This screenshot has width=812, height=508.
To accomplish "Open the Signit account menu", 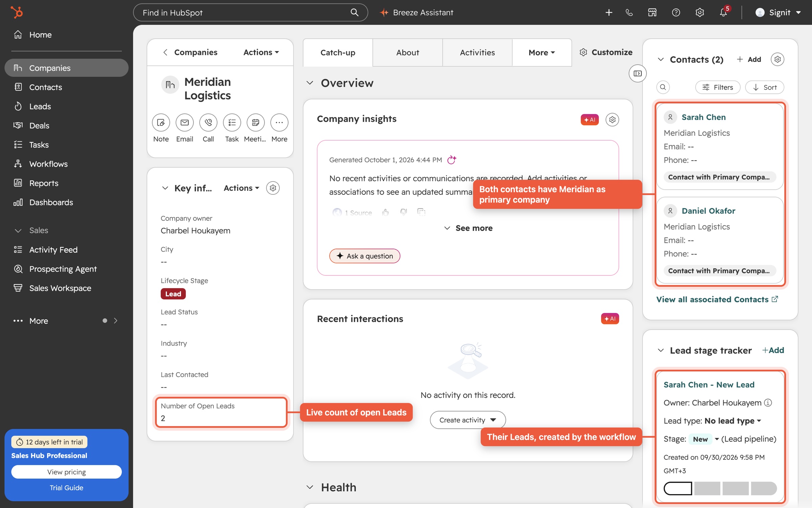I will point(778,13).
